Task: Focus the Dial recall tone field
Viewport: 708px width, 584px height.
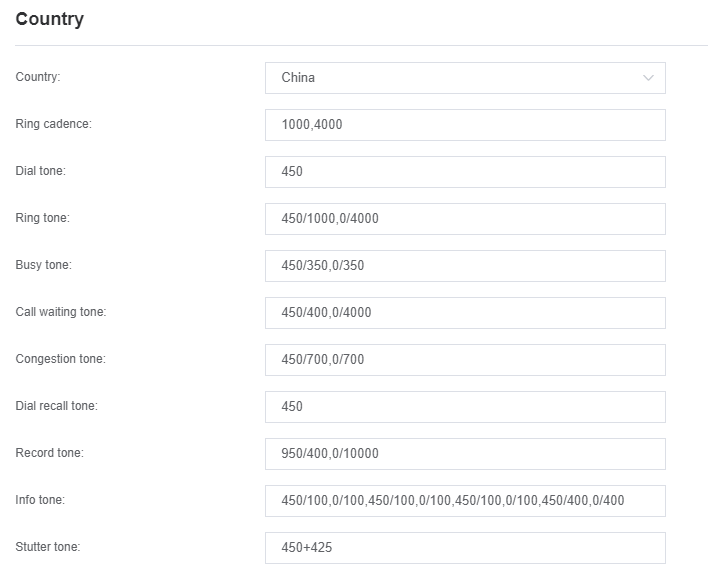Action: [465, 406]
